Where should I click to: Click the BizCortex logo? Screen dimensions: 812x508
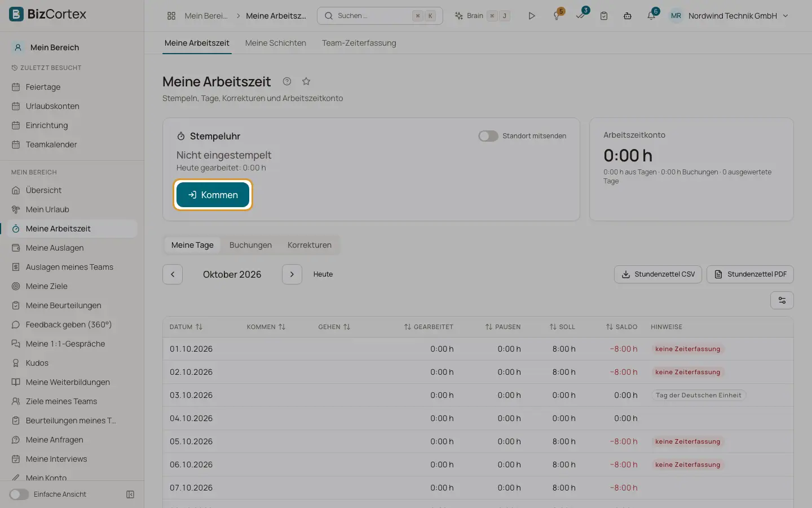(48, 14)
